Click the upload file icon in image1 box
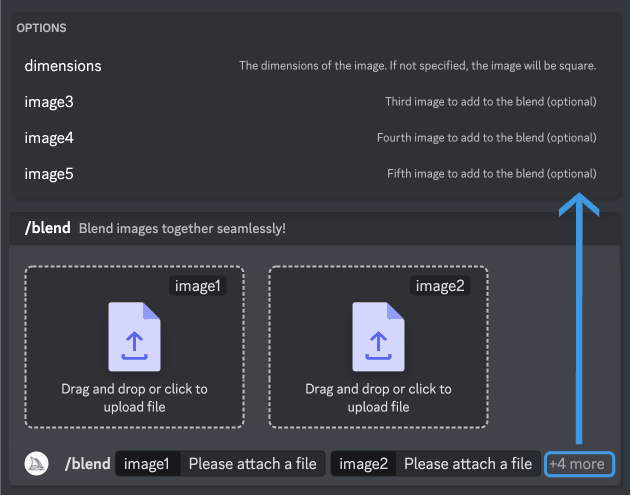This screenshot has width=631, height=496. pyautogui.click(x=134, y=336)
